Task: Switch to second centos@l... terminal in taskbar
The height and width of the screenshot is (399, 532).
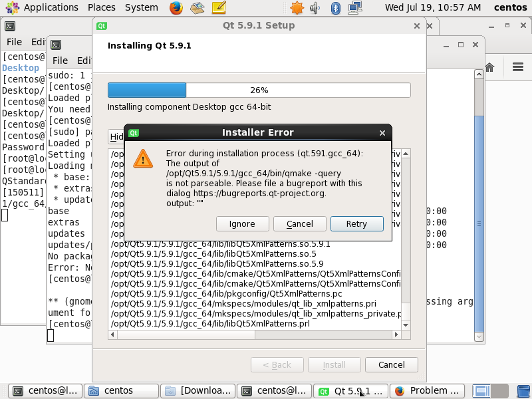Action: (x=274, y=391)
